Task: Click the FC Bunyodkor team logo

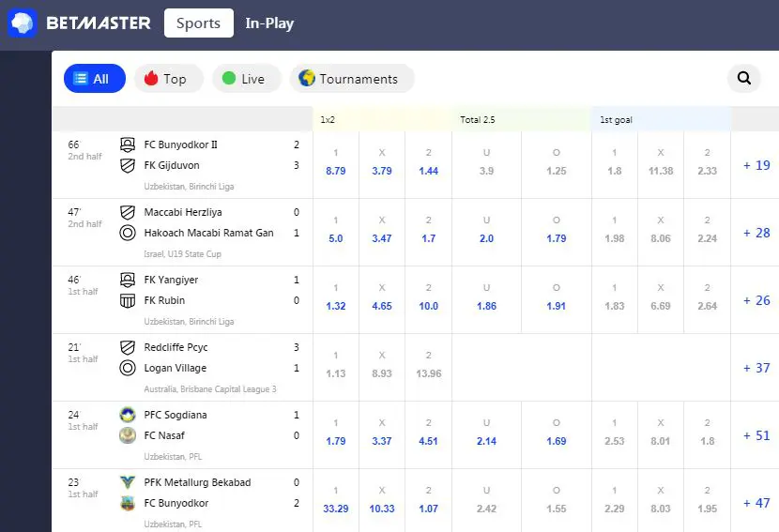Action: click(128, 503)
